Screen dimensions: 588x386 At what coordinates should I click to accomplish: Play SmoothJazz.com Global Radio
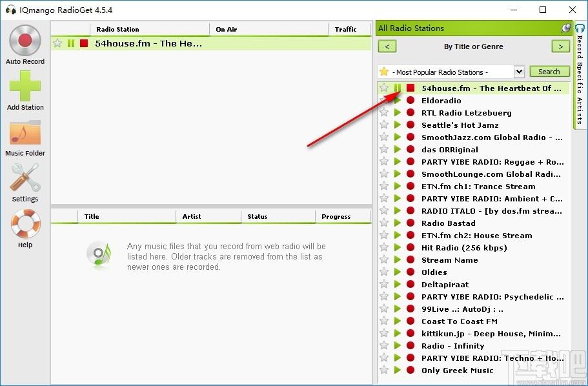coord(398,137)
